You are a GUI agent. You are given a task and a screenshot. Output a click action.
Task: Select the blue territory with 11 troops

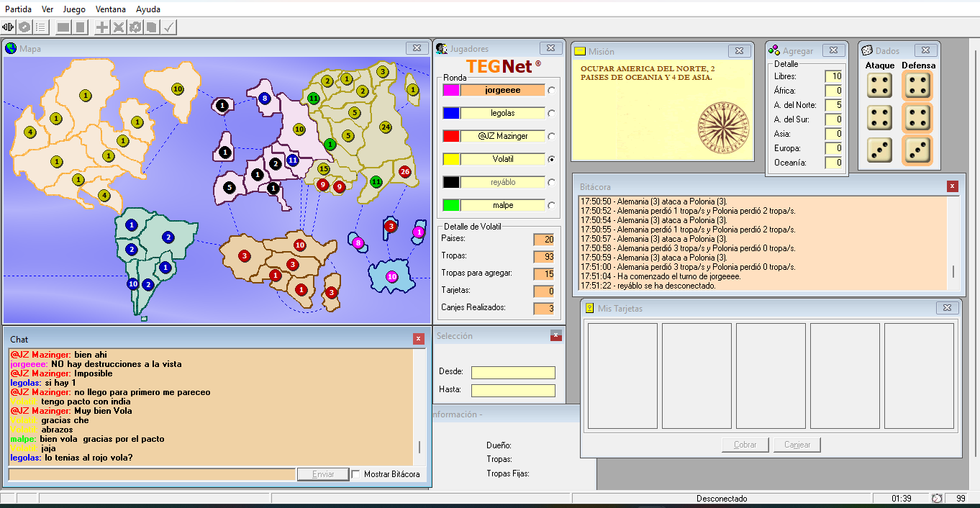[x=293, y=160]
